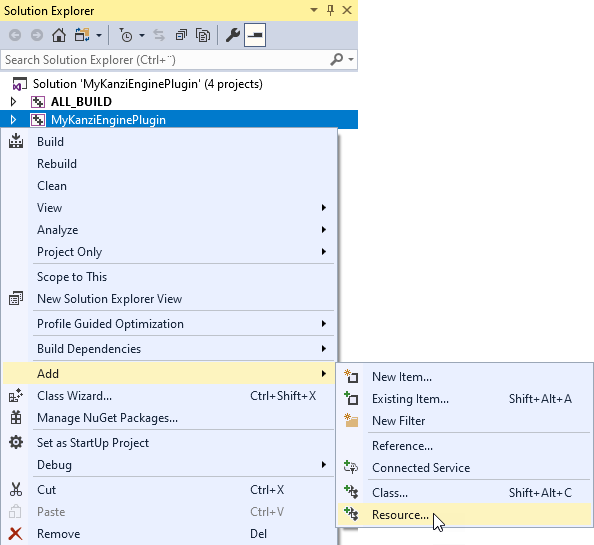Choose Build from the context menu
This screenshot has height=545, width=594.
coord(169,142)
